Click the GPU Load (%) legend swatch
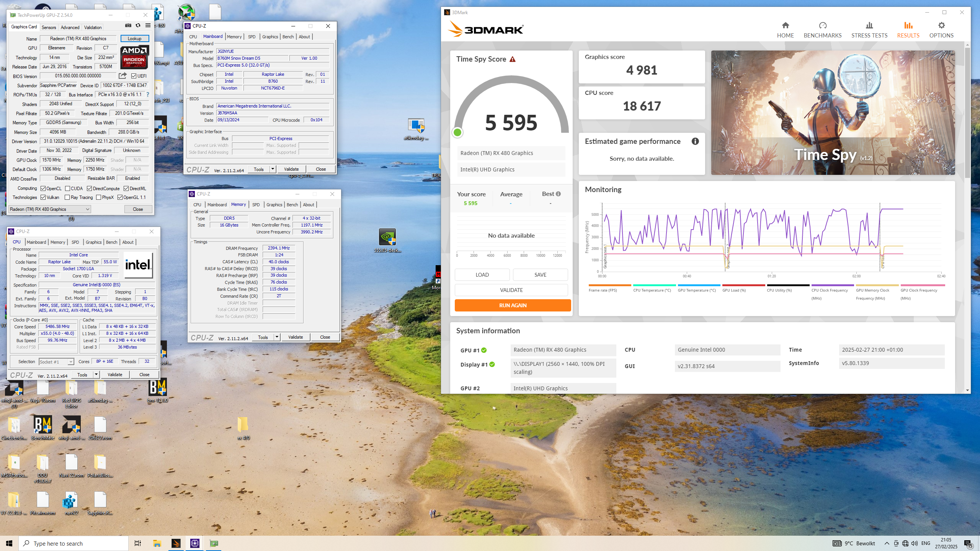Viewport: 980px width, 551px height. pos(743,285)
